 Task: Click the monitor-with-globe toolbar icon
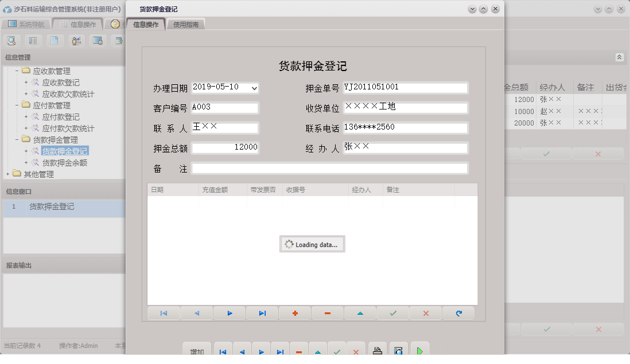coord(96,40)
